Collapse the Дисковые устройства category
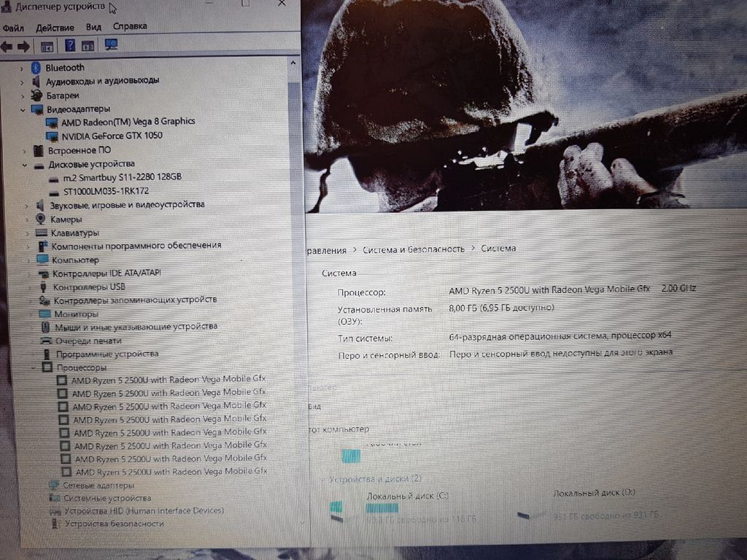Viewport: 747px width, 560px height. click(x=24, y=165)
